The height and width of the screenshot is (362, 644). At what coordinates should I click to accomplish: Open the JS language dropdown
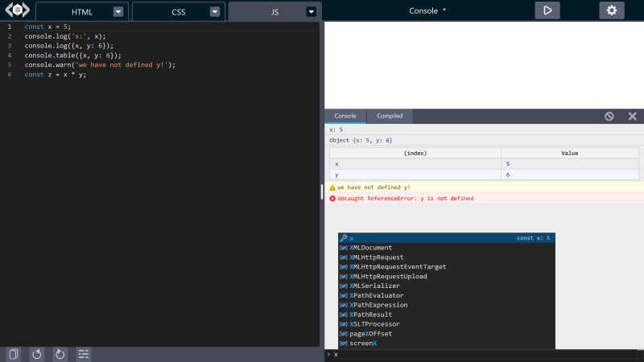tap(312, 12)
